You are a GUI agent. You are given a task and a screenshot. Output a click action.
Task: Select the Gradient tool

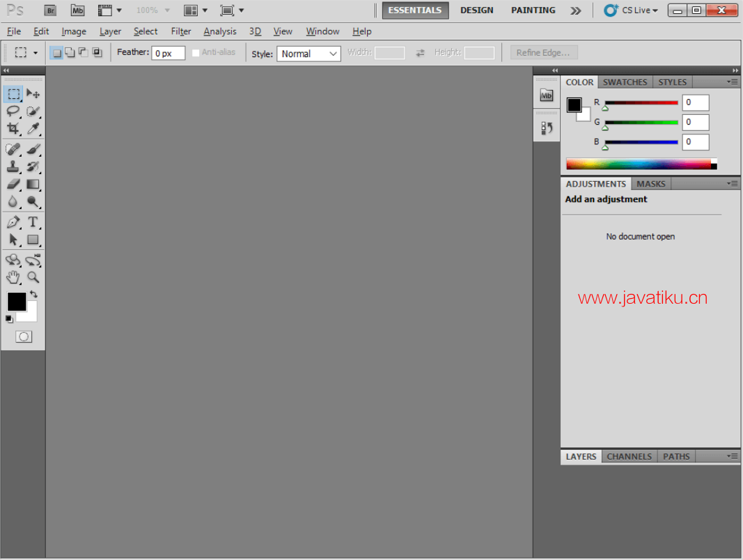33,185
